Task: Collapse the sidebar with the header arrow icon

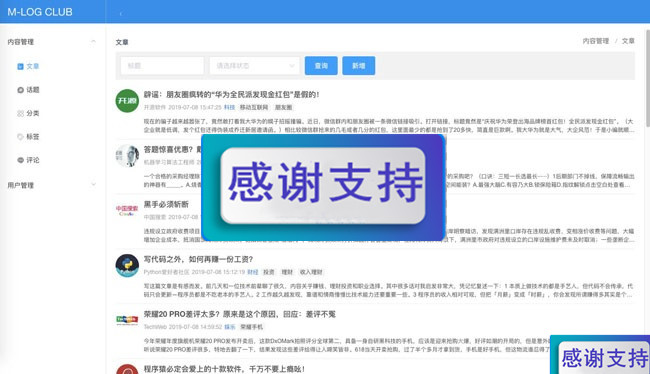Action: click(x=121, y=13)
